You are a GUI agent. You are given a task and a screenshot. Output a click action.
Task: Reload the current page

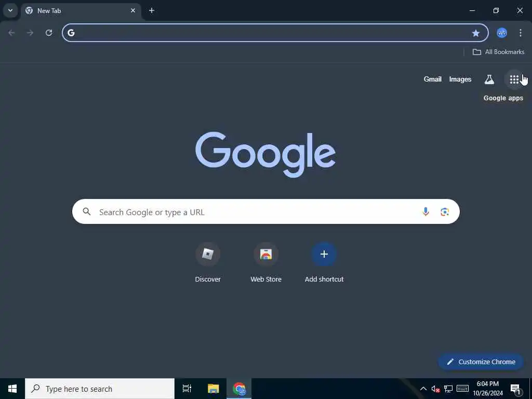coord(49,33)
